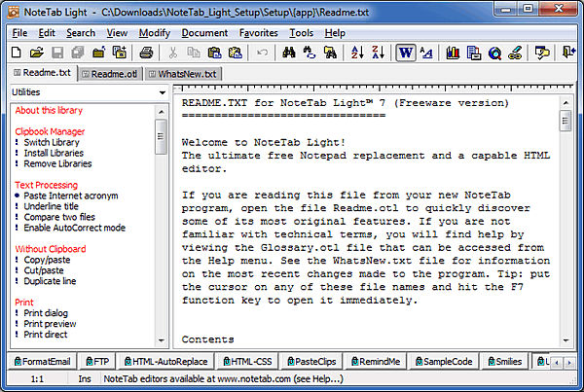Click the font toggle A icon
Viewport: 584px width, 392px height.
point(426,53)
